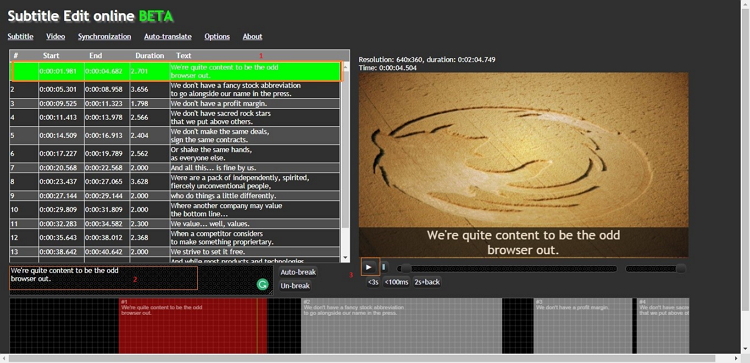Click the video play button
The height and width of the screenshot is (363, 750).
(x=369, y=267)
